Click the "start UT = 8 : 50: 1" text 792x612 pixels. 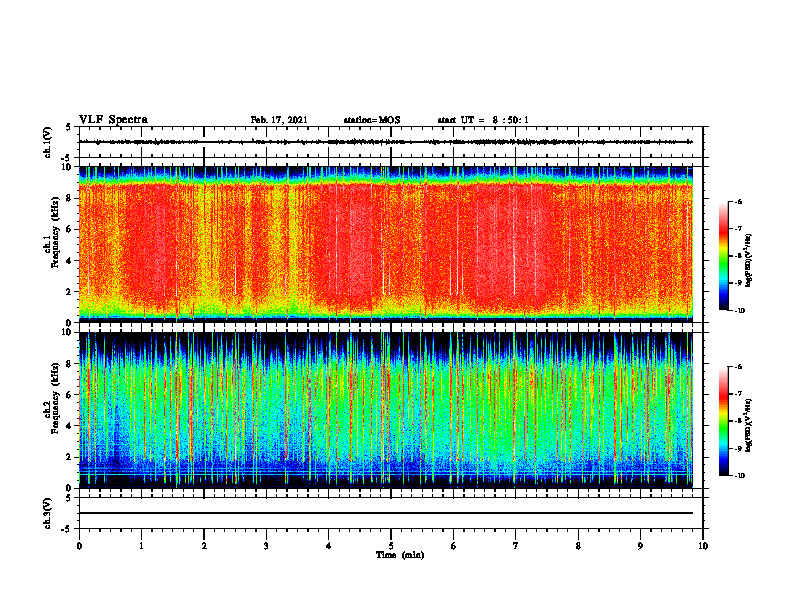(483, 120)
